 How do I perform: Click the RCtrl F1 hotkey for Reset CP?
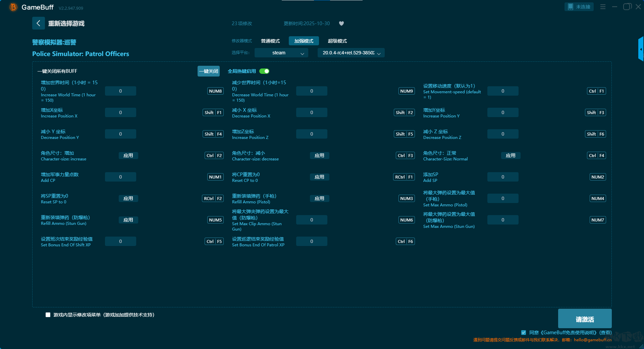tap(404, 177)
